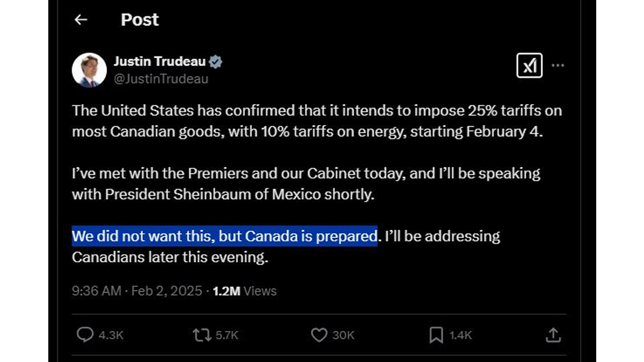Click the back arrow beside Post

[80, 20]
